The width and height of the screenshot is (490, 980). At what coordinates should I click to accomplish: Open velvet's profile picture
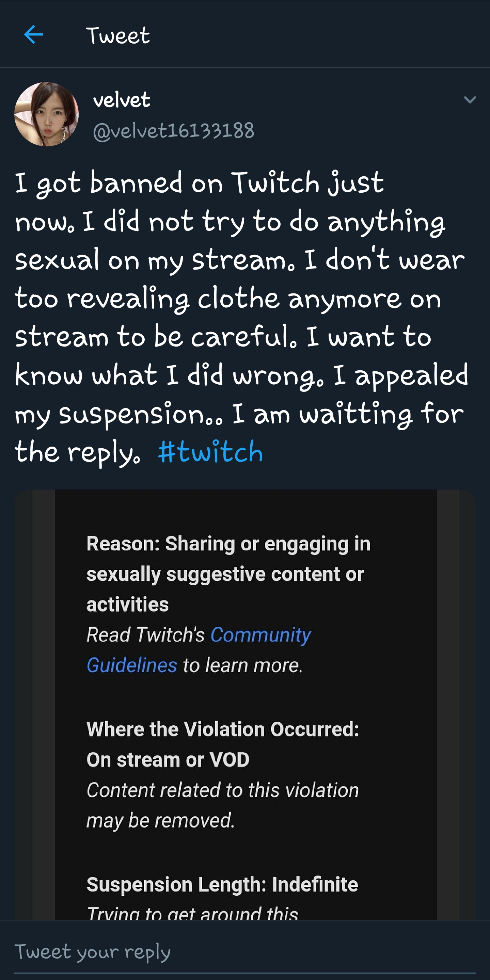click(46, 114)
